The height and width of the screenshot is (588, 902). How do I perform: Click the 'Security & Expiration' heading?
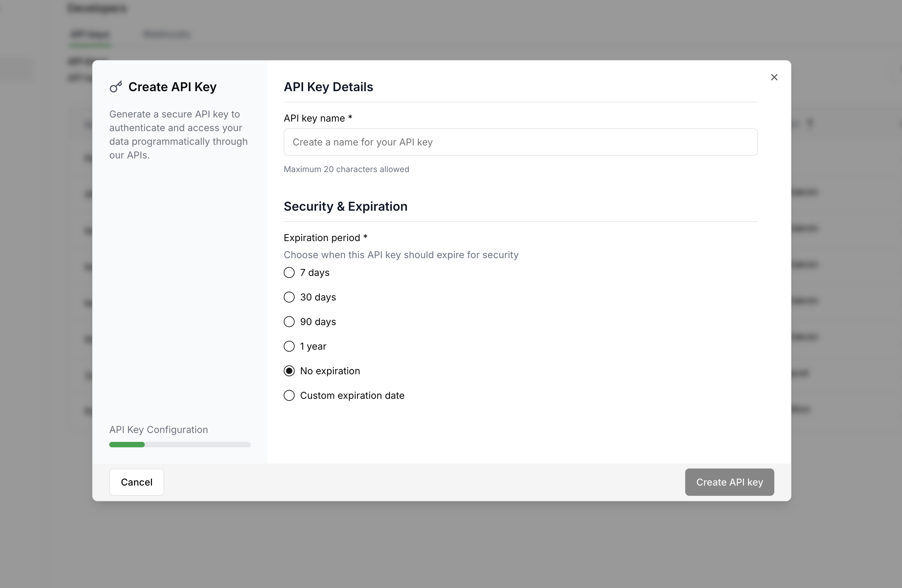coord(345,206)
